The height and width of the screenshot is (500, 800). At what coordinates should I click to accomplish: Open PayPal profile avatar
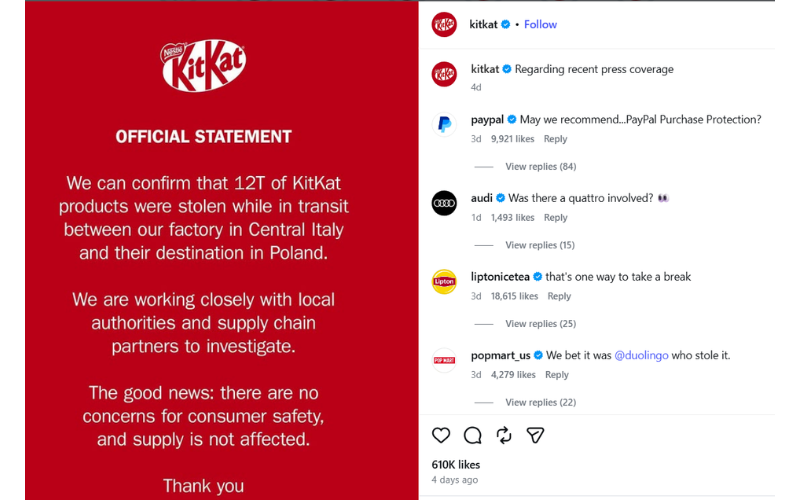coord(444,124)
